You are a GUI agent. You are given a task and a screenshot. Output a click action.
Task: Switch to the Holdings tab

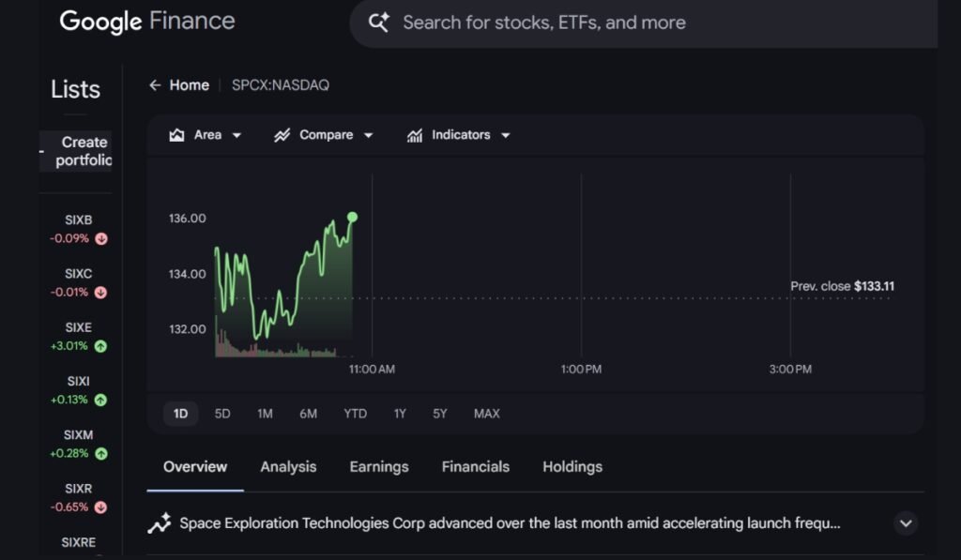(x=572, y=467)
